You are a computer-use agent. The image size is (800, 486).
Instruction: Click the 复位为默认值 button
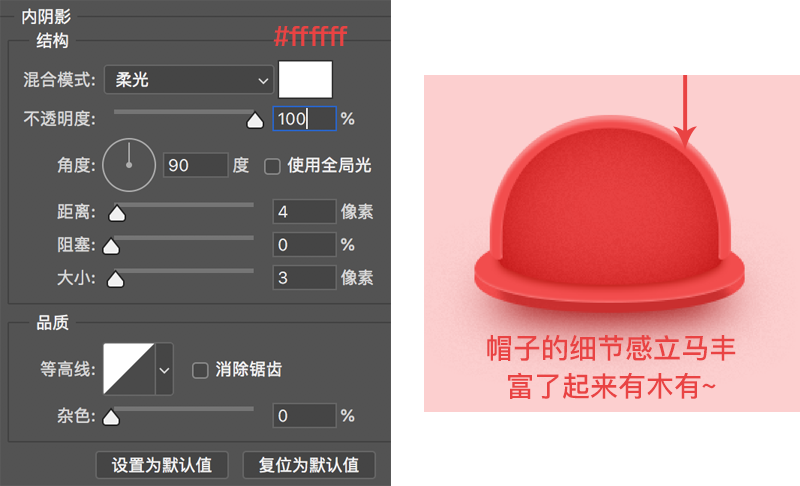click(309, 465)
